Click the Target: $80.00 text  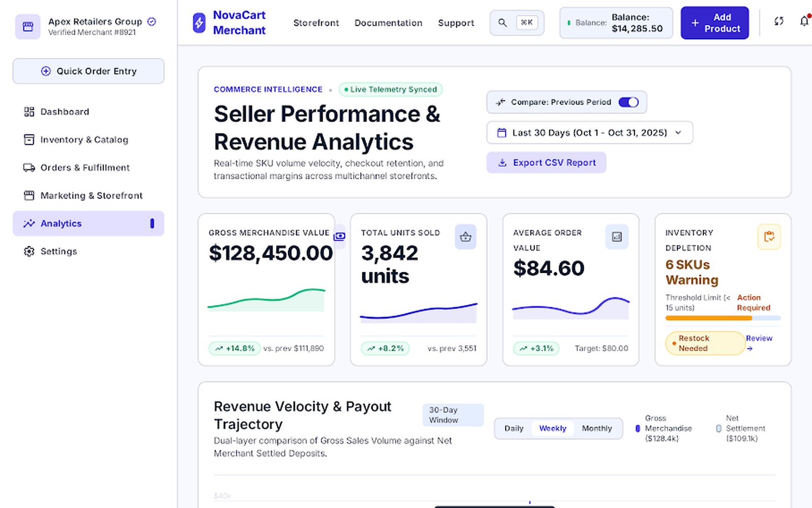click(x=601, y=348)
